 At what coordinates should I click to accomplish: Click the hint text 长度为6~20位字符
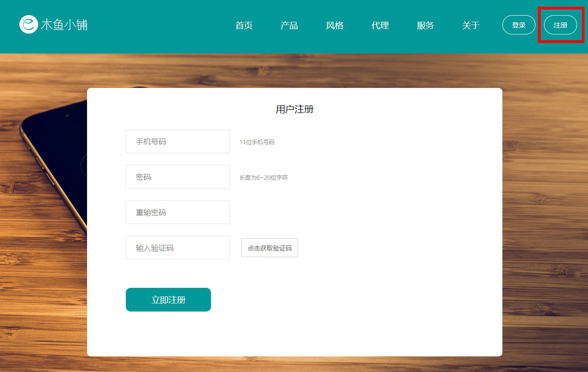[x=263, y=177]
